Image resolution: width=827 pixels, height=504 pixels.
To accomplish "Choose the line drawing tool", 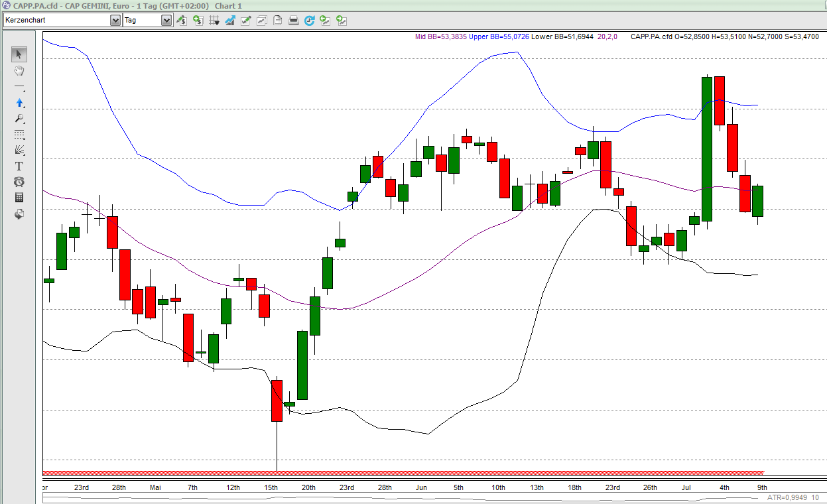I will [x=19, y=87].
